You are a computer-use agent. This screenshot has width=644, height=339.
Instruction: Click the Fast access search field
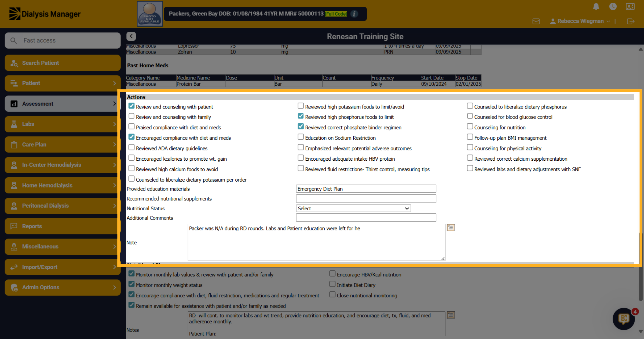63,41
